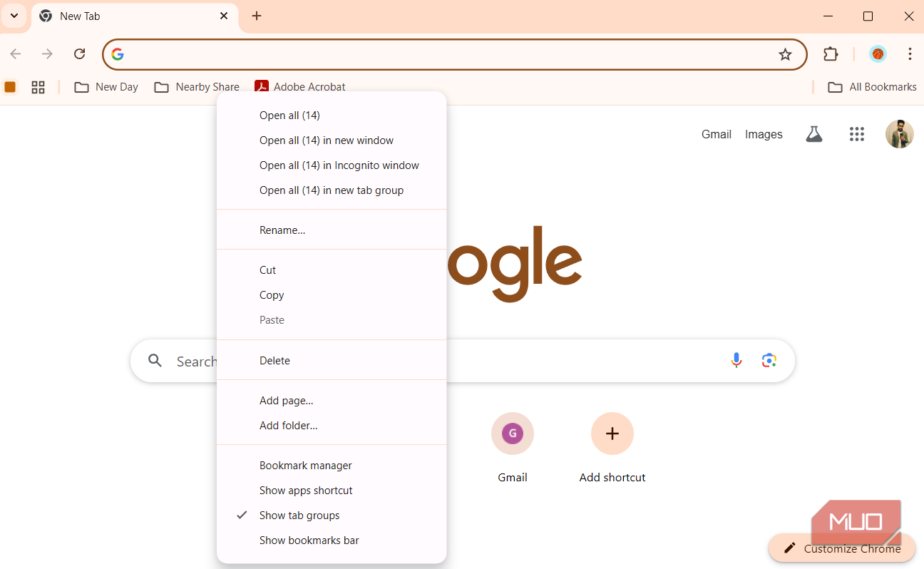
Task: Open the Gmail link at top right
Action: 717,134
